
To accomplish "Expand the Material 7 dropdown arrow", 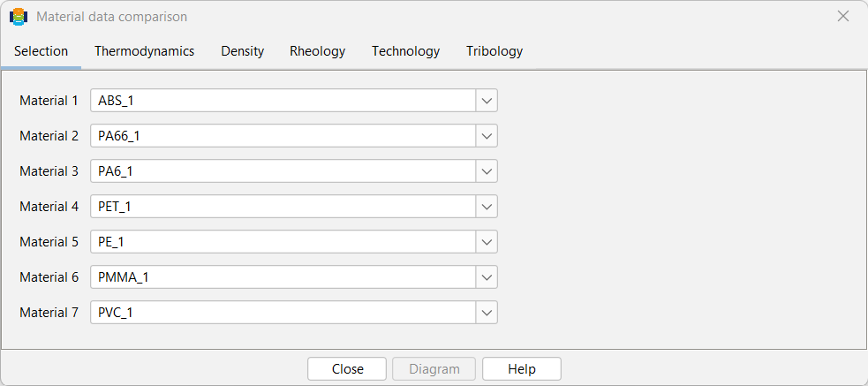I will [x=487, y=313].
